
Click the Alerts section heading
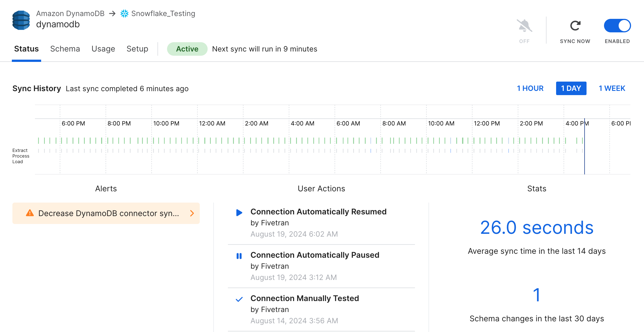point(106,189)
